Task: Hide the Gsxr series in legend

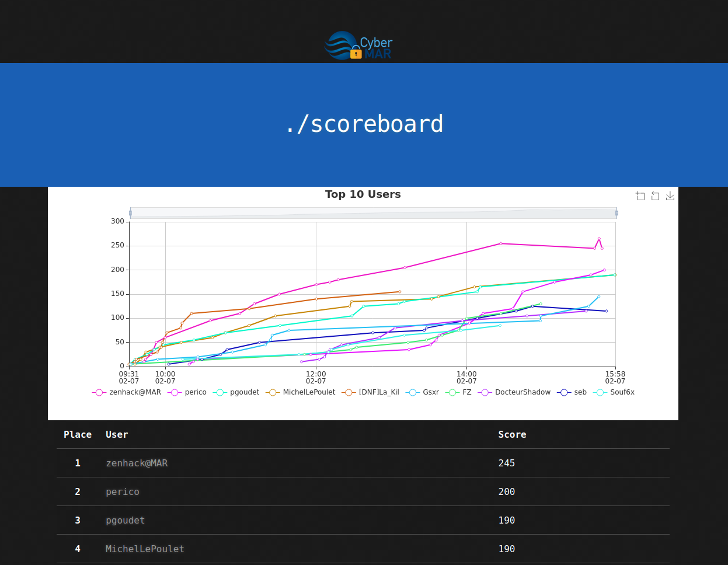Action: (x=423, y=392)
